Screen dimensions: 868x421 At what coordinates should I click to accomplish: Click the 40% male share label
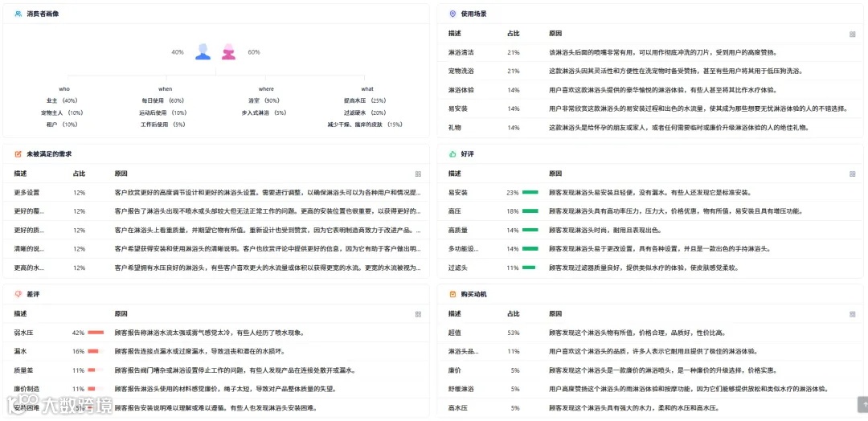point(177,52)
